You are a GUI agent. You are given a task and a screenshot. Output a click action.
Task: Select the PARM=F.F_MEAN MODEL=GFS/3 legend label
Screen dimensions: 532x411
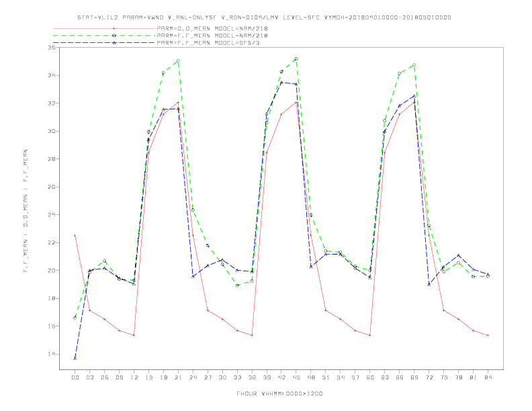[x=208, y=43]
